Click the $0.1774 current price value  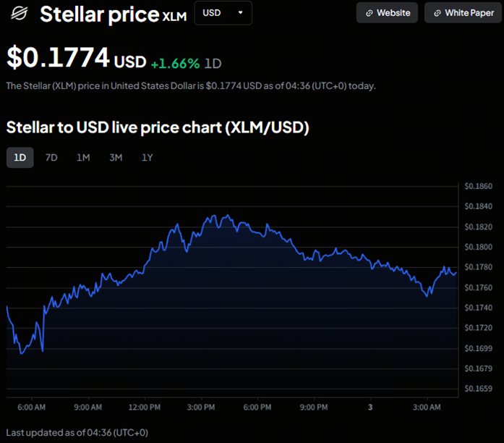coord(59,56)
